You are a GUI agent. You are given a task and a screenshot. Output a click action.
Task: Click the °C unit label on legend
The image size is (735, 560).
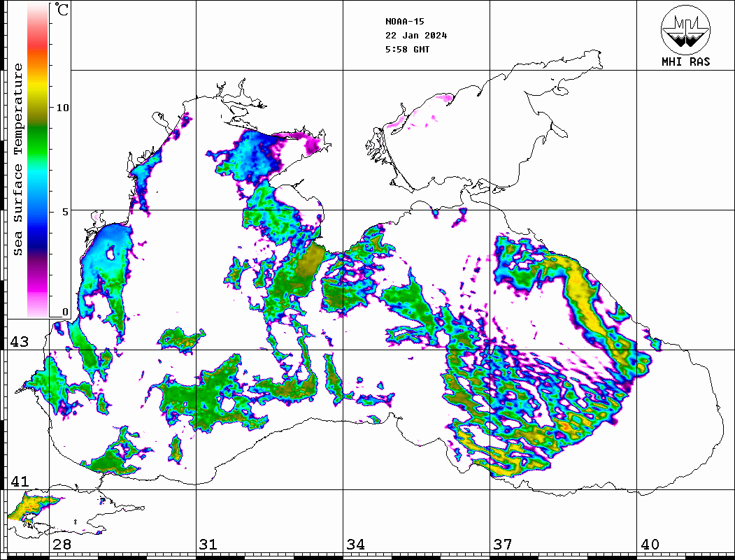(61, 9)
